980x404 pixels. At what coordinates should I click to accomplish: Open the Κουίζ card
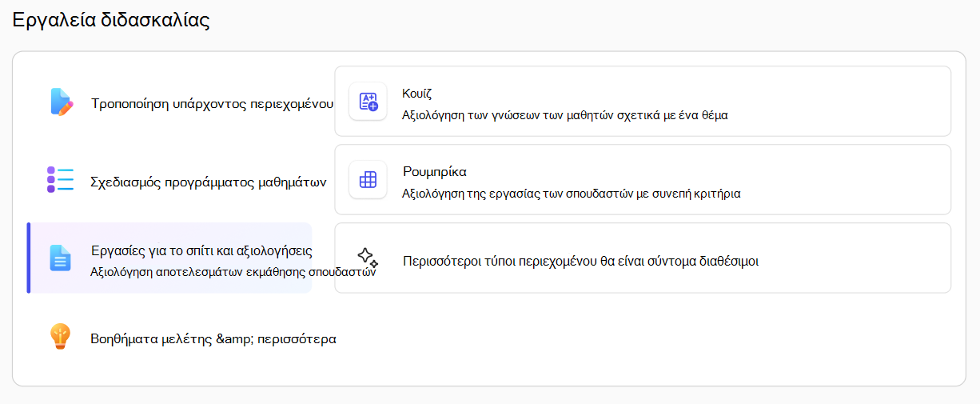click(643, 102)
